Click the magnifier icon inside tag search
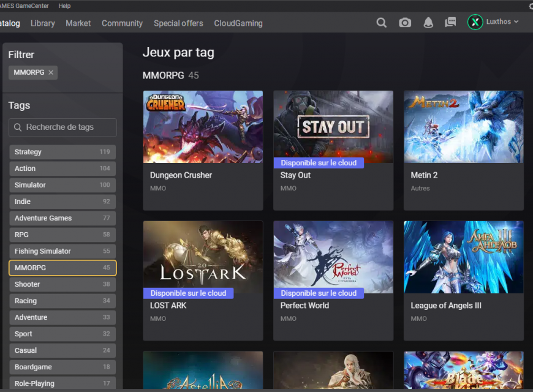The width and height of the screenshot is (533, 392). click(x=18, y=127)
